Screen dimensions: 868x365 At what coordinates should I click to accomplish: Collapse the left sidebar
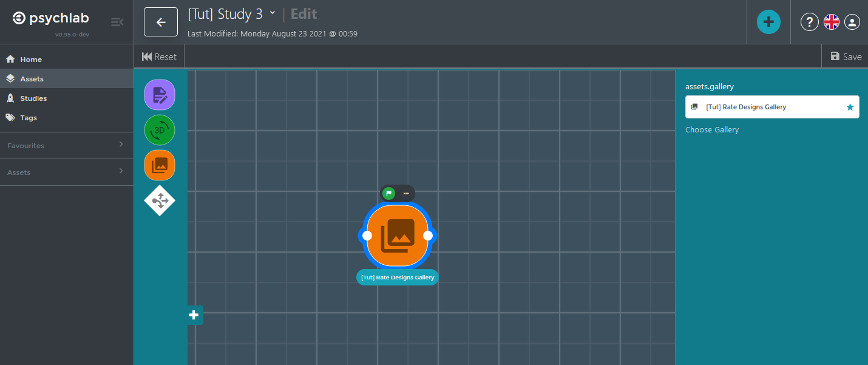point(117,22)
